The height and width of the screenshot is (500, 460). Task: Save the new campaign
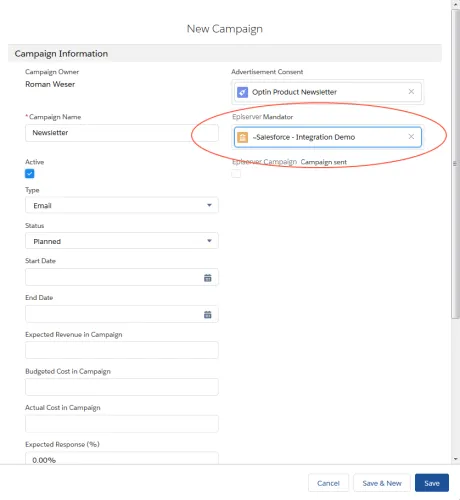[432, 483]
